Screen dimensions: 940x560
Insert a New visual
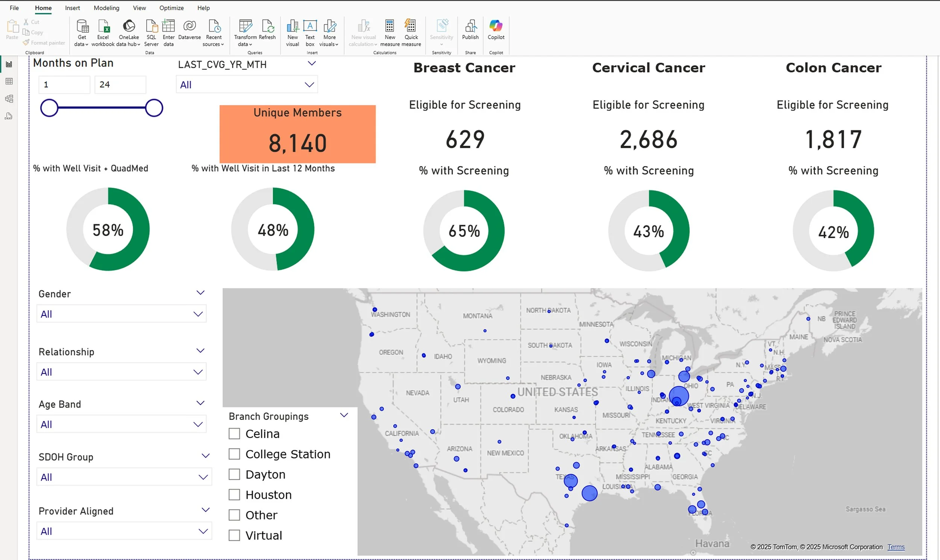coord(292,26)
